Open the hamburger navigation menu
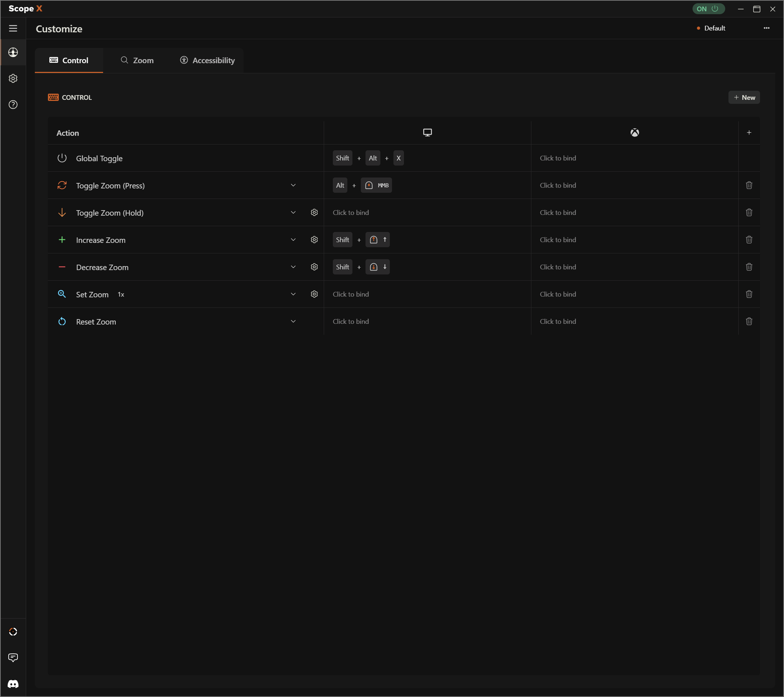784x697 pixels. [x=13, y=28]
